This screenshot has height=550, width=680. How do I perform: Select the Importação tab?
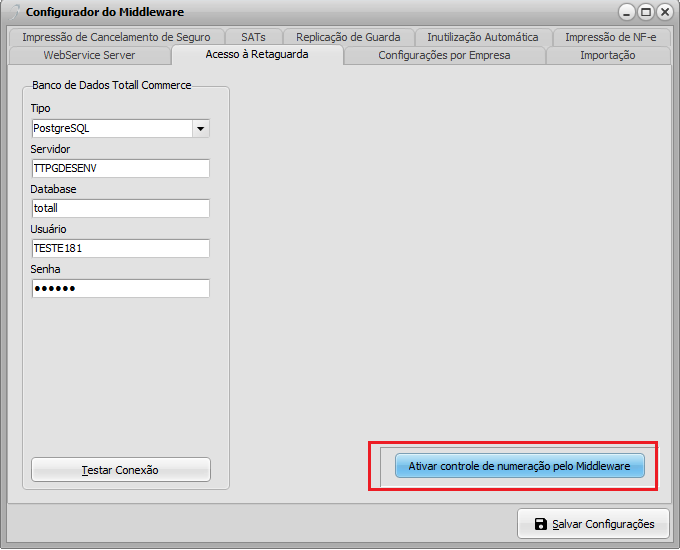pyautogui.click(x=607, y=55)
